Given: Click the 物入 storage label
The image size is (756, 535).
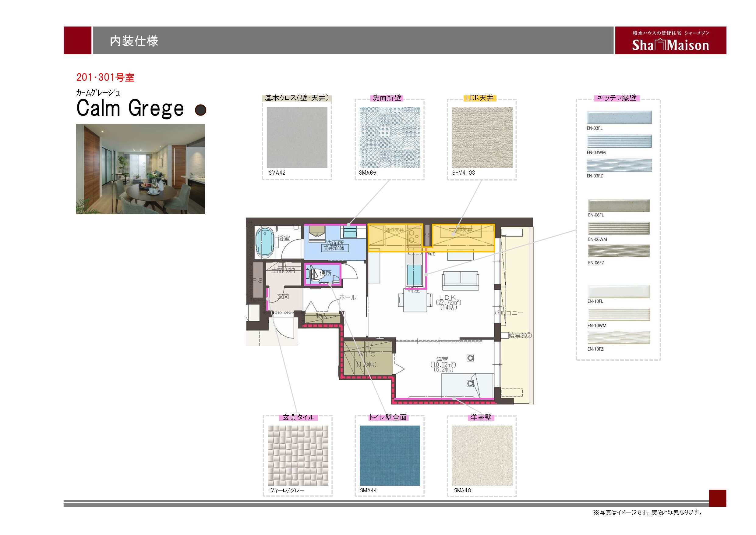Looking at the screenshot, I should pyautogui.click(x=321, y=316).
